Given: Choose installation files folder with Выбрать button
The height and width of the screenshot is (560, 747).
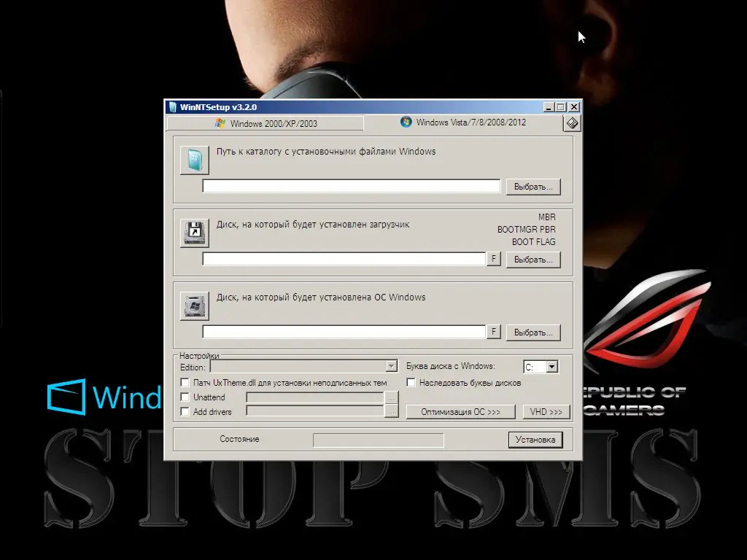Looking at the screenshot, I should pyautogui.click(x=533, y=187).
